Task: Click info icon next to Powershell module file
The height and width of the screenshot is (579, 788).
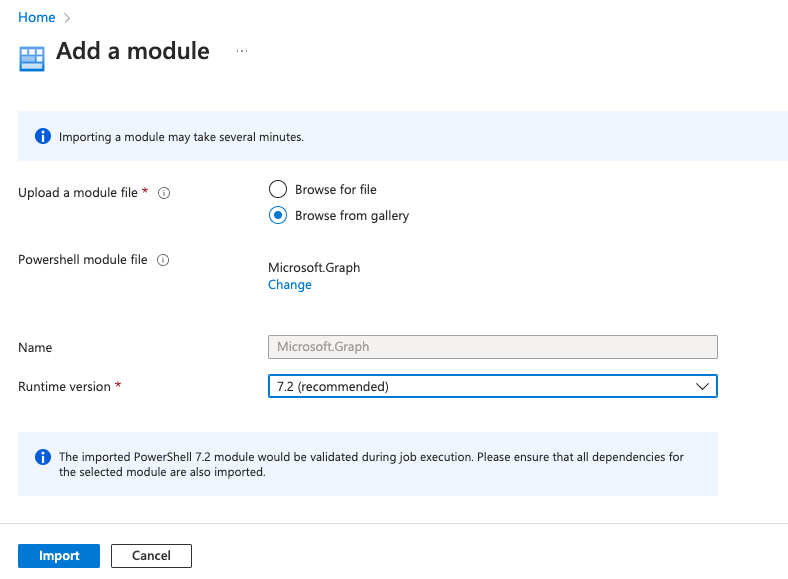Action: coord(163,260)
